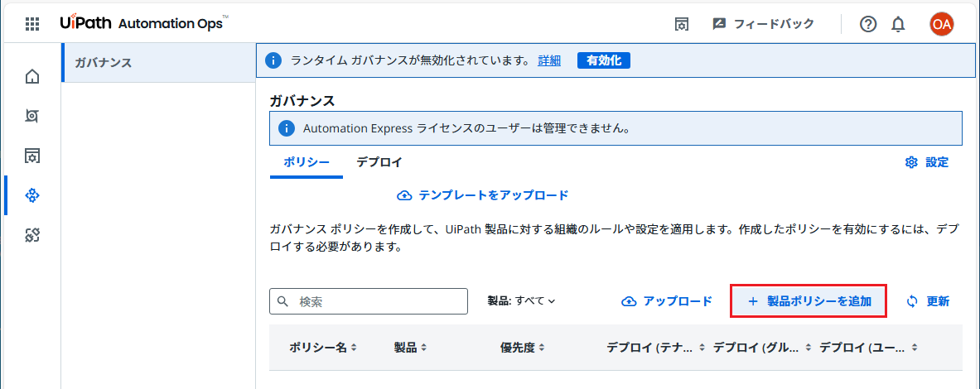This screenshot has width=980, height=389.
Task: Expand the 製品: すべて filter dropdown
Action: (x=521, y=301)
